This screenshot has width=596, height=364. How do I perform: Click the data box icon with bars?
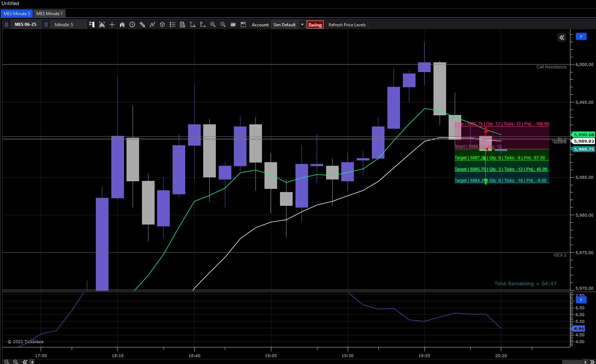tap(102, 25)
